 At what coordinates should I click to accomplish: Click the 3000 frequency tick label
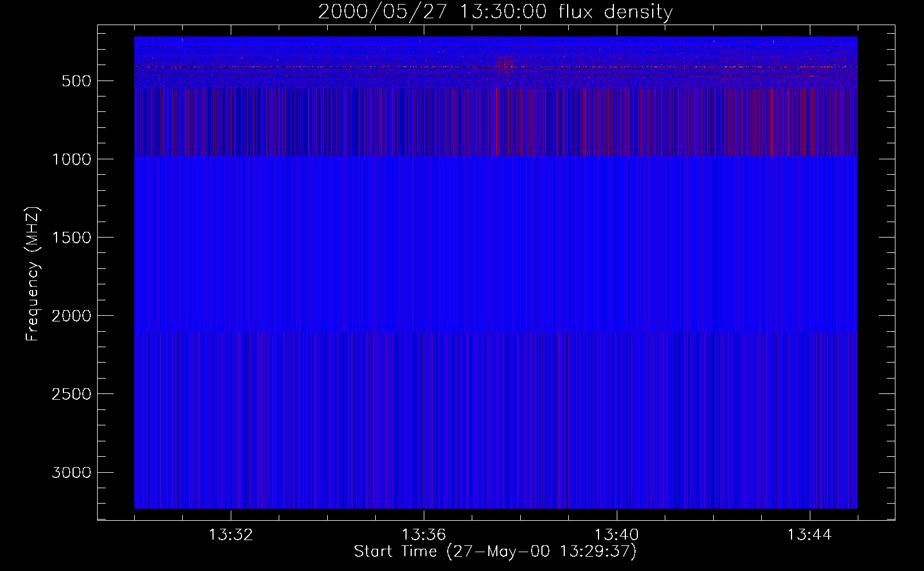[x=71, y=472]
